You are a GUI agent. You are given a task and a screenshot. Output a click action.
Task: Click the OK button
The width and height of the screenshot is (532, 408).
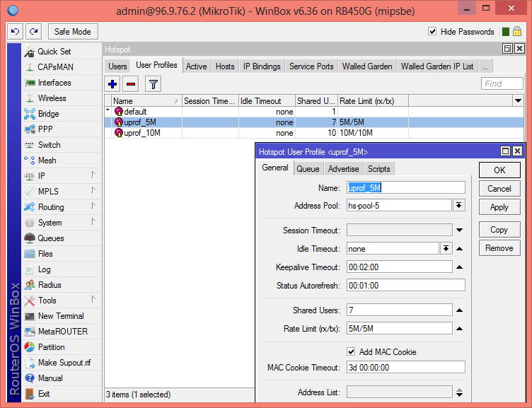click(499, 170)
